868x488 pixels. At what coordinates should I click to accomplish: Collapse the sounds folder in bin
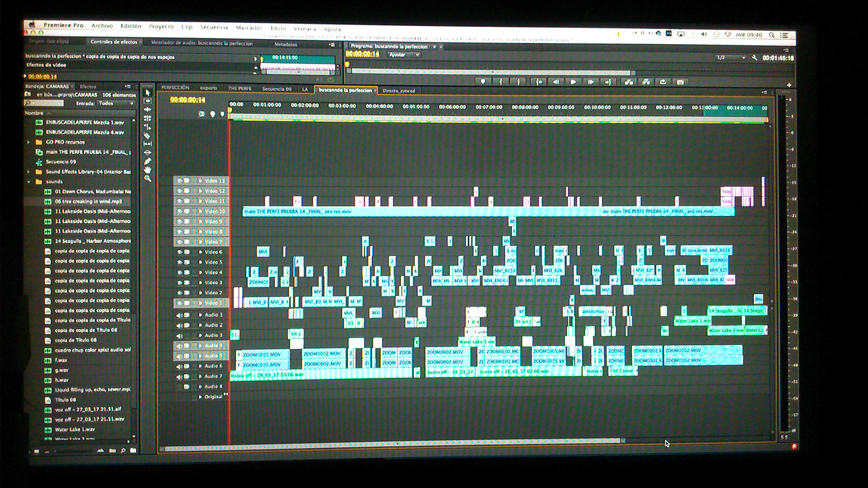click(29, 182)
